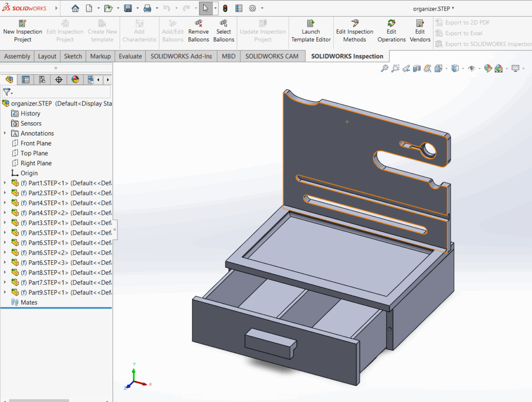Open the Options gear icon
This screenshot has height=402, width=532.
[x=252, y=8]
